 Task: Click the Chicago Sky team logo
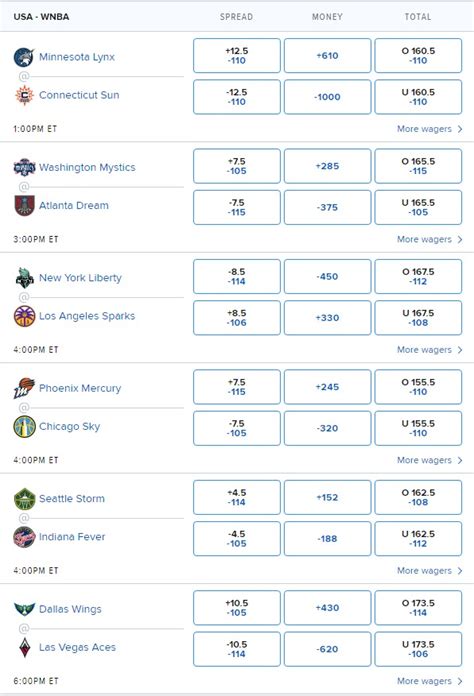pos(24,427)
